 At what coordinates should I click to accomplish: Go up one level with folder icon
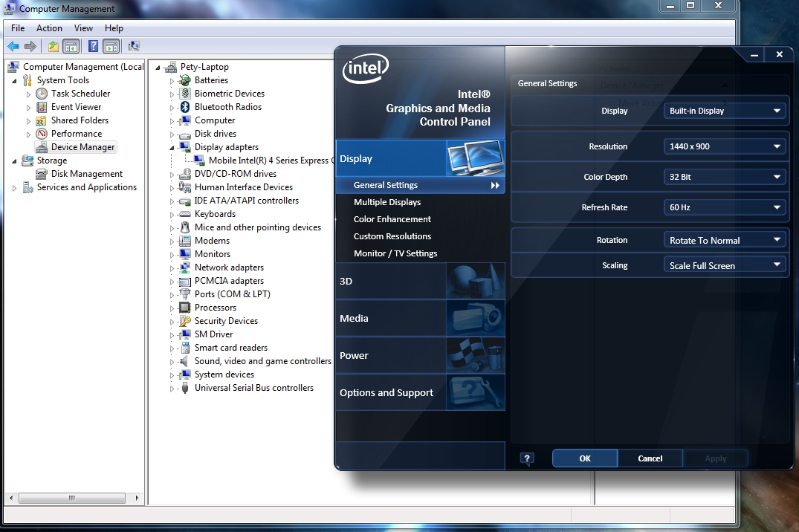pyautogui.click(x=53, y=46)
